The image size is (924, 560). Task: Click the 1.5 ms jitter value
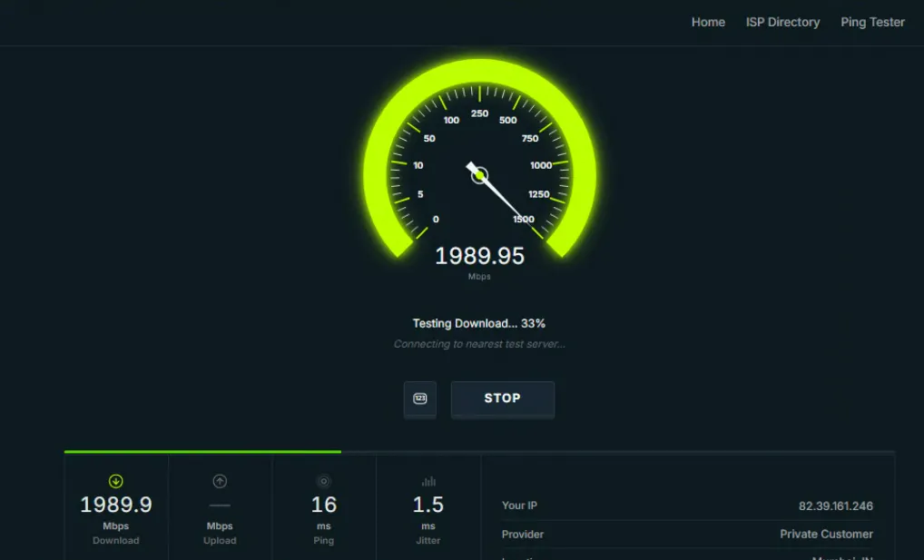coord(428,505)
